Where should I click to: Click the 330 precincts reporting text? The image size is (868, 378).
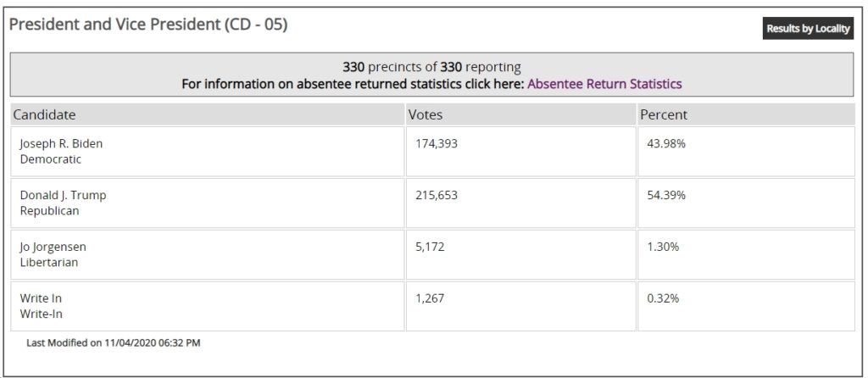coord(431,68)
